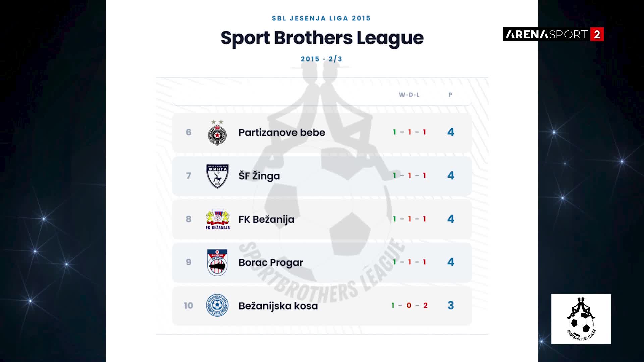Click the Borac Progar club badge
This screenshot has width=644, height=362.
pos(217,262)
